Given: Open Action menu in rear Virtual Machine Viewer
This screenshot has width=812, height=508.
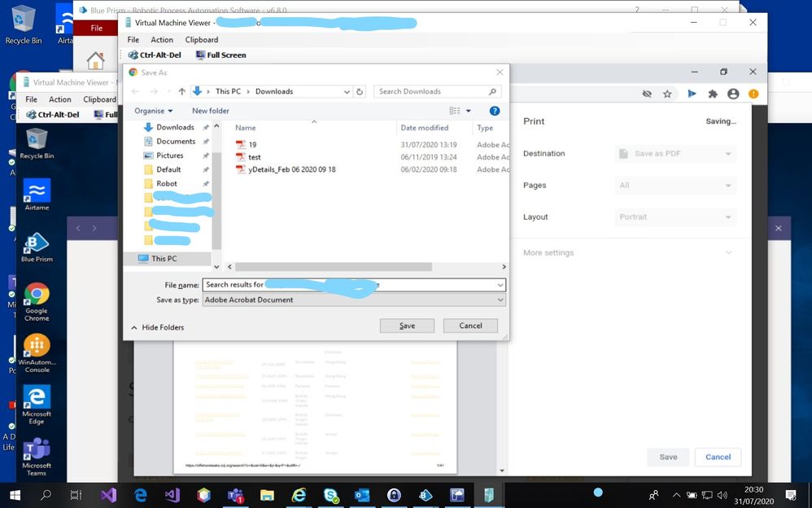Looking at the screenshot, I should click(60, 99).
